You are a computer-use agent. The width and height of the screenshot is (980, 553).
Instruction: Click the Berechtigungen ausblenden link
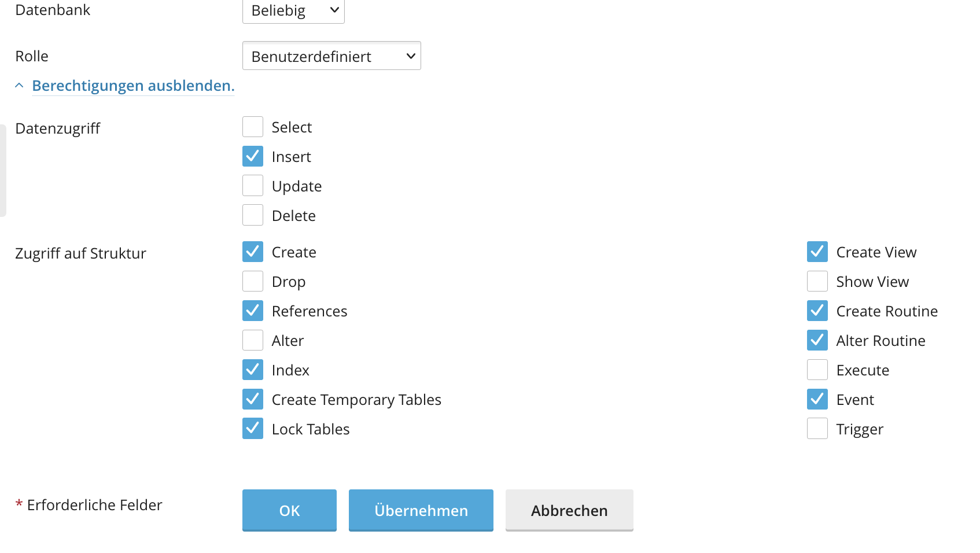pos(133,86)
